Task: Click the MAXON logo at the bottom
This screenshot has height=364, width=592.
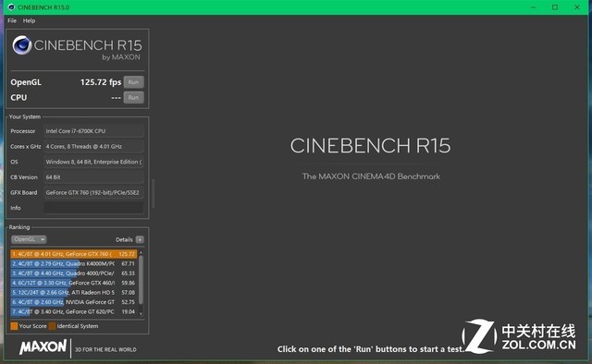Action: [43, 347]
